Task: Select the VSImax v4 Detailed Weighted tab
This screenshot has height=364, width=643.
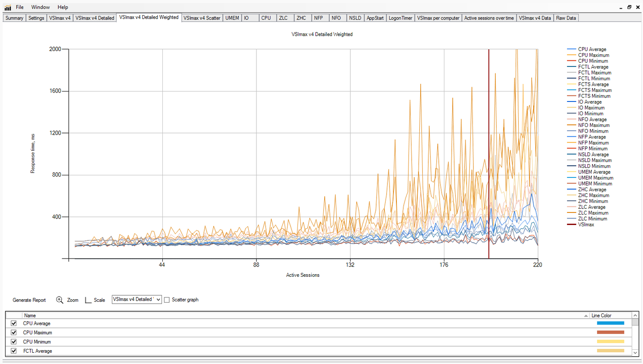Action: 149,17
